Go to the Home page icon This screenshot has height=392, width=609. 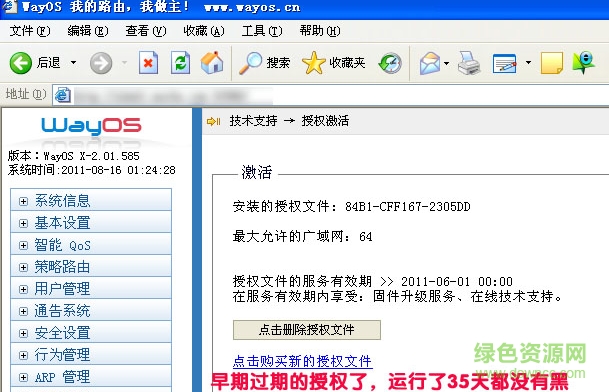[212, 63]
